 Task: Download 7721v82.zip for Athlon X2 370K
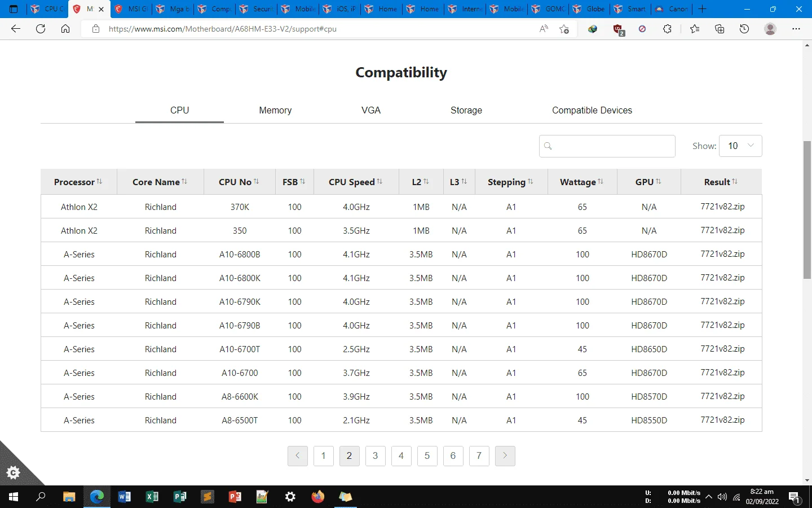(722, 207)
